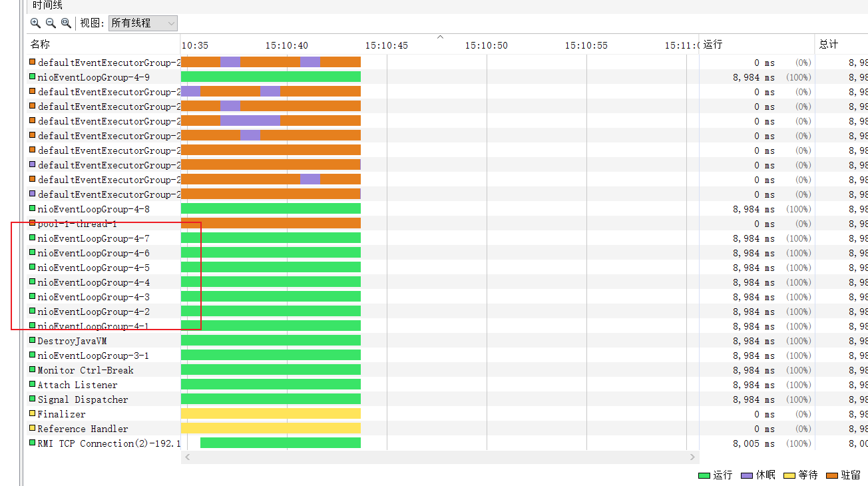Click the green icon beside Signal Dispatcher
The height and width of the screenshot is (486, 868).
coord(32,399)
